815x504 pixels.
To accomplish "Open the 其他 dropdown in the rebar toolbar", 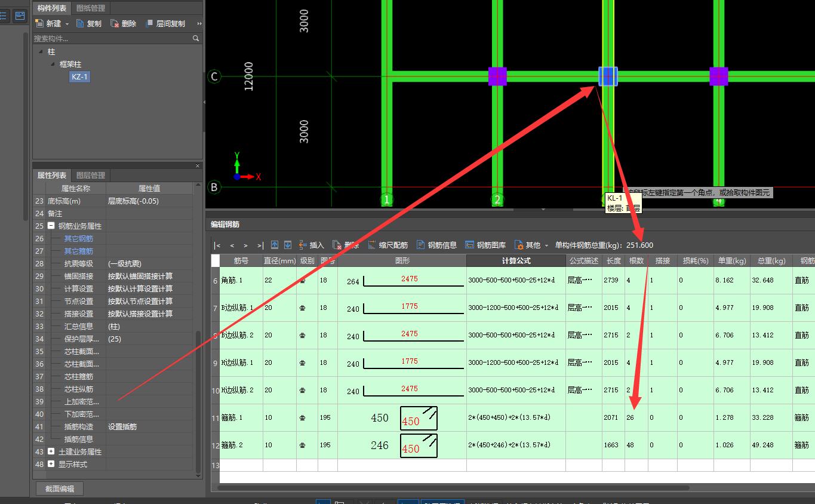I will [x=531, y=245].
